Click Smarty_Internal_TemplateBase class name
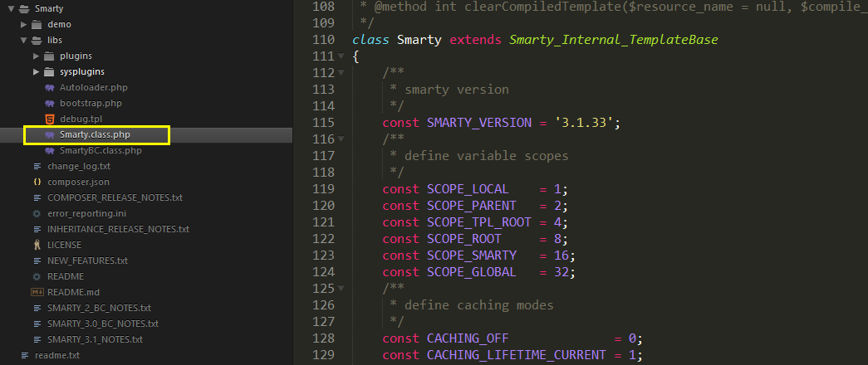 [x=613, y=40]
